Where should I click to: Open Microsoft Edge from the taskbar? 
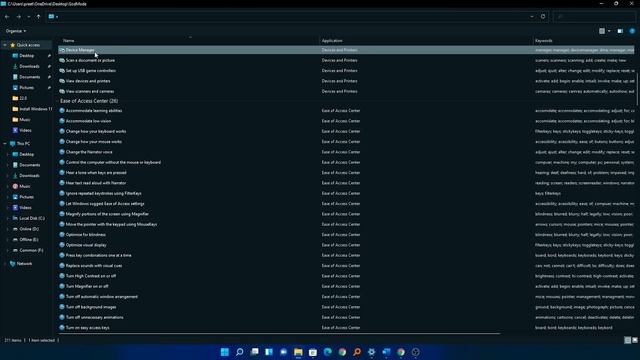click(x=328, y=352)
